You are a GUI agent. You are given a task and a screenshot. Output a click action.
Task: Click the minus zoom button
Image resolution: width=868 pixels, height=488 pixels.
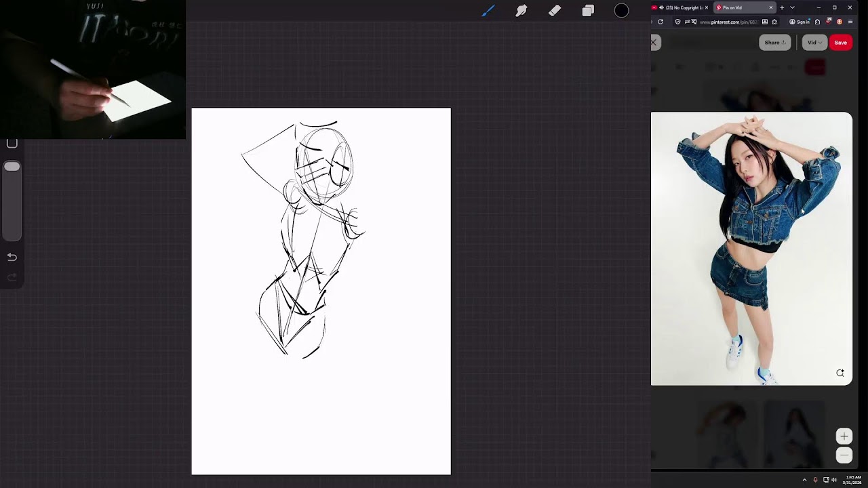pos(844,455)
